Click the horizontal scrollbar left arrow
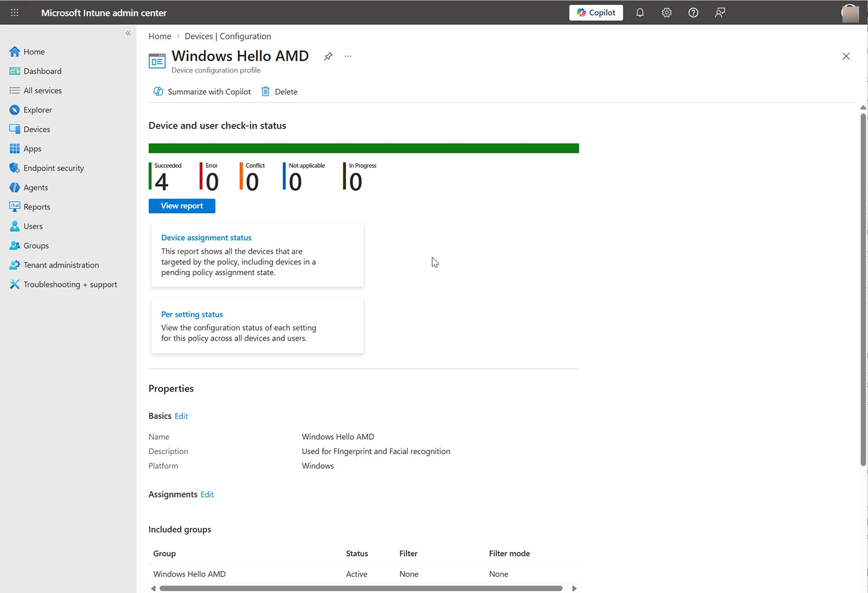This screenshot has height=593, width=868. [x=153, y=588]
